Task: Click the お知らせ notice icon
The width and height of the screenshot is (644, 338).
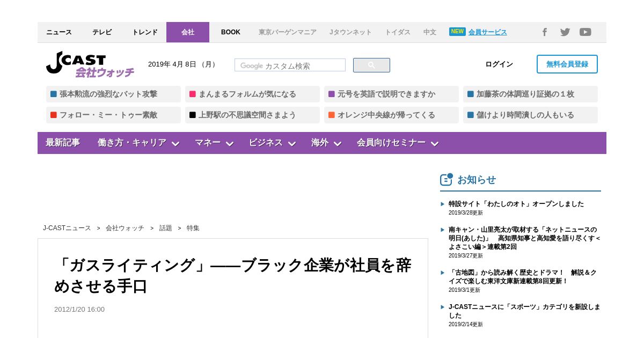Action: [x=447, y=179]
